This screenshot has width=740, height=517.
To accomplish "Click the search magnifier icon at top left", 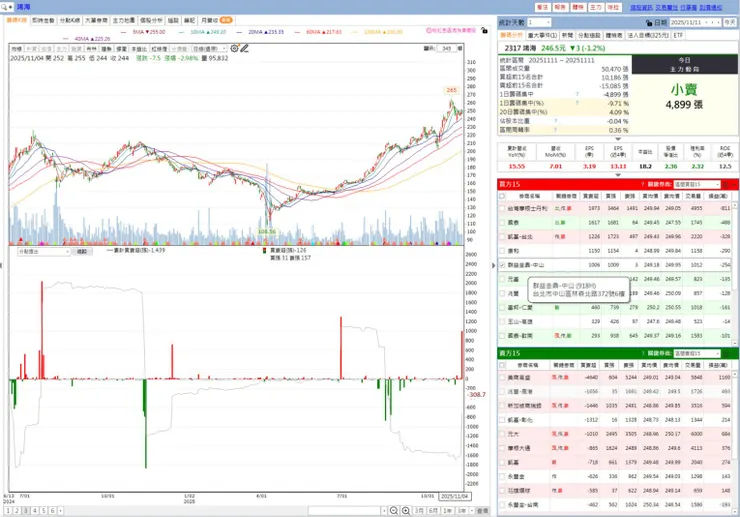I will [4, 7].
